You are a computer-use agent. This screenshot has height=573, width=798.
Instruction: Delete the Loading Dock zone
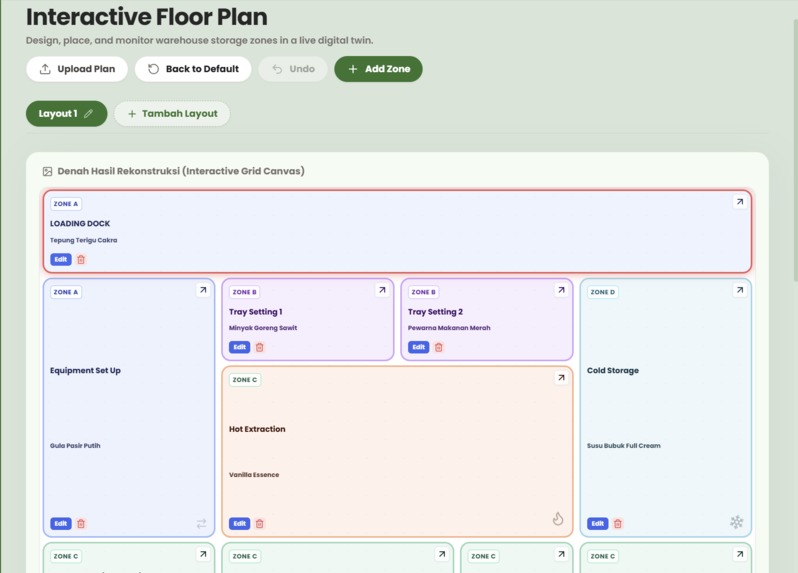81,260
